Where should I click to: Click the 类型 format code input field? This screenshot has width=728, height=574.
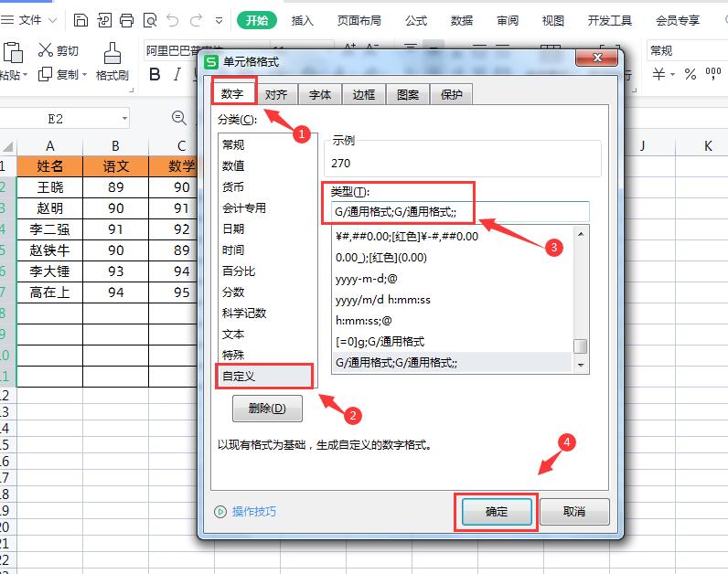click(460, 212)
